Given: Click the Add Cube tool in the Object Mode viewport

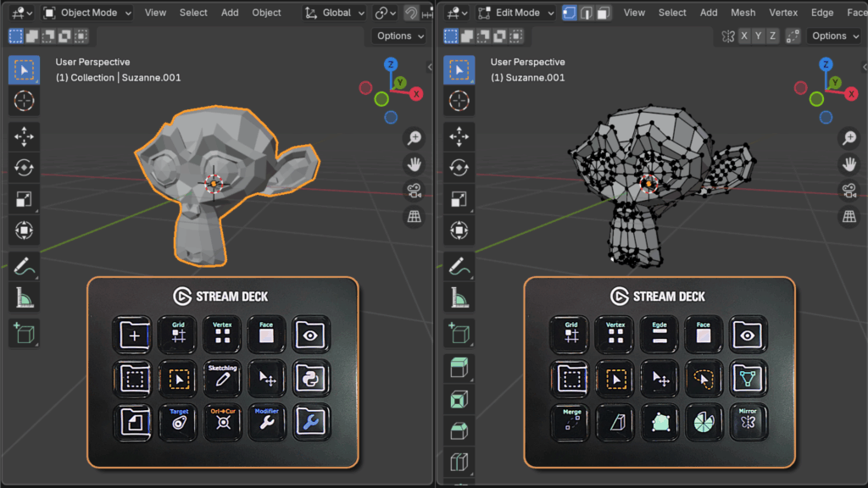Looking at the screenshot, I should tap(24, 333).
